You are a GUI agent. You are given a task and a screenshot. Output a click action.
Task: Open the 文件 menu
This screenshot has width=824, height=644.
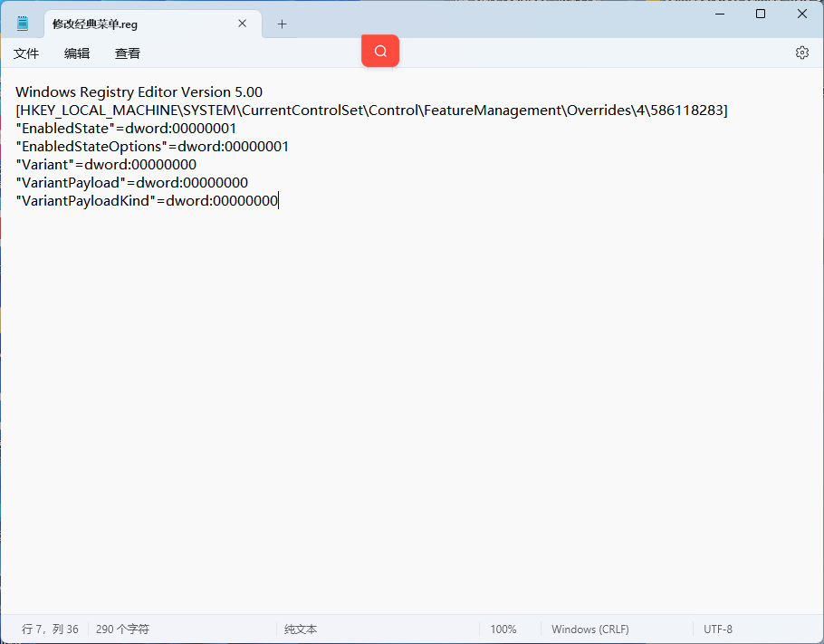(x=26, y=53)
